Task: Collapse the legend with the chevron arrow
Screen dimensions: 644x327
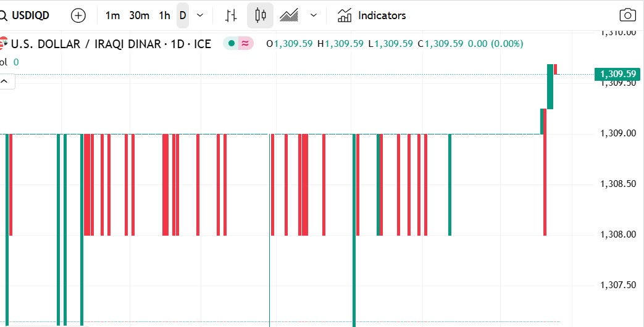Action: [x=5, y=81]
